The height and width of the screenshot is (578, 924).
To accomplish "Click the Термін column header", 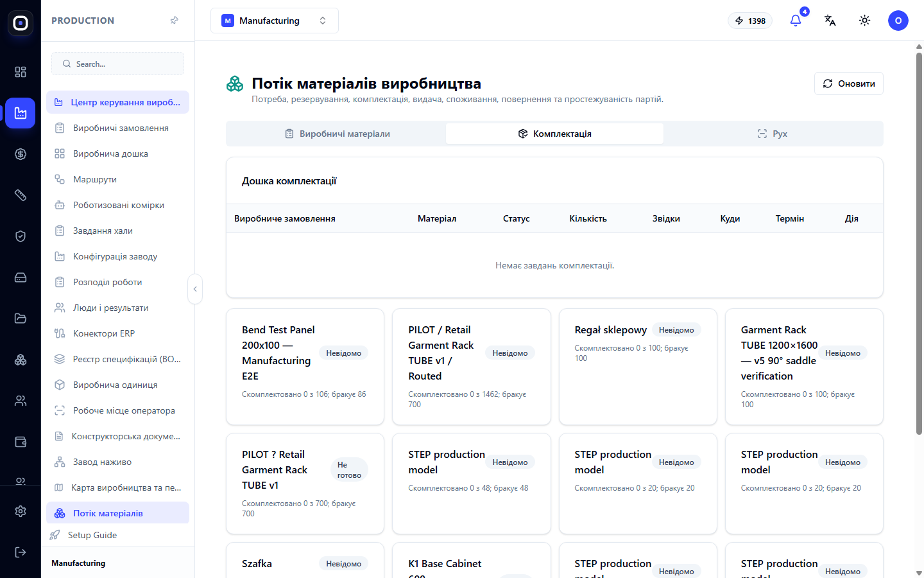I will point(789,218).
